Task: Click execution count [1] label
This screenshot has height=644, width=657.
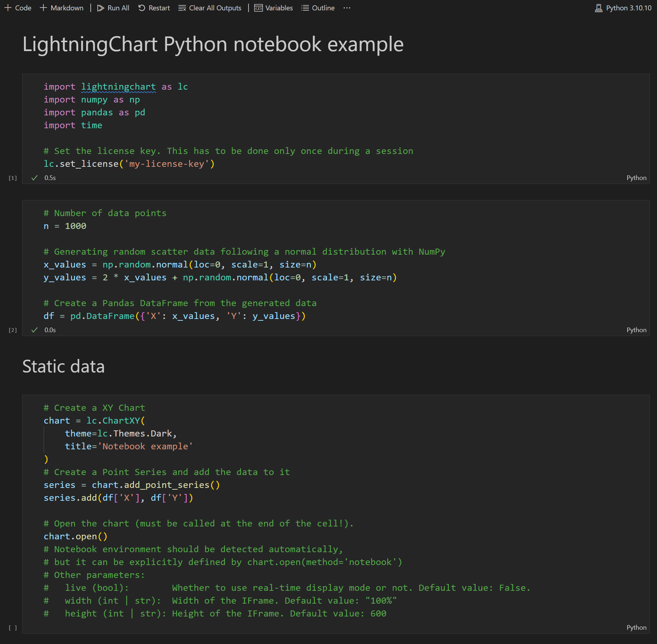Action: [12, 178]
